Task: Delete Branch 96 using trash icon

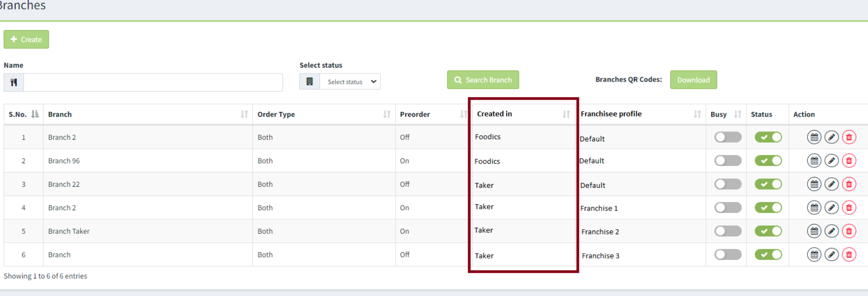Action: pyautogui.click(x=849, y=161)
